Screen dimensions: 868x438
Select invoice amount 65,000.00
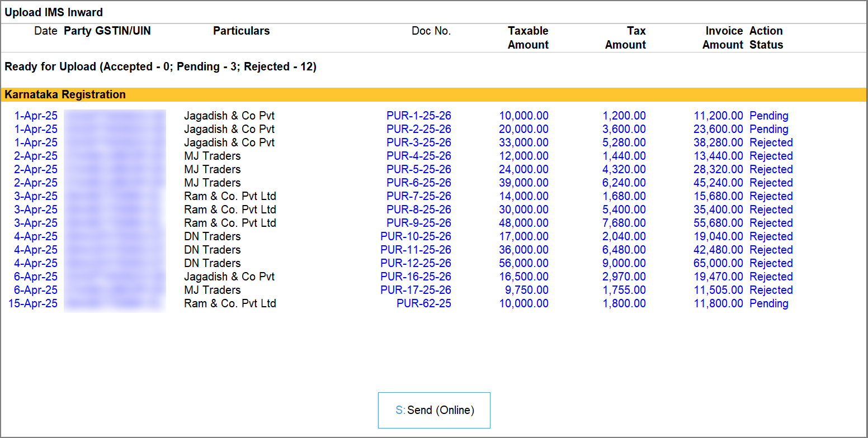click(718, 263)
